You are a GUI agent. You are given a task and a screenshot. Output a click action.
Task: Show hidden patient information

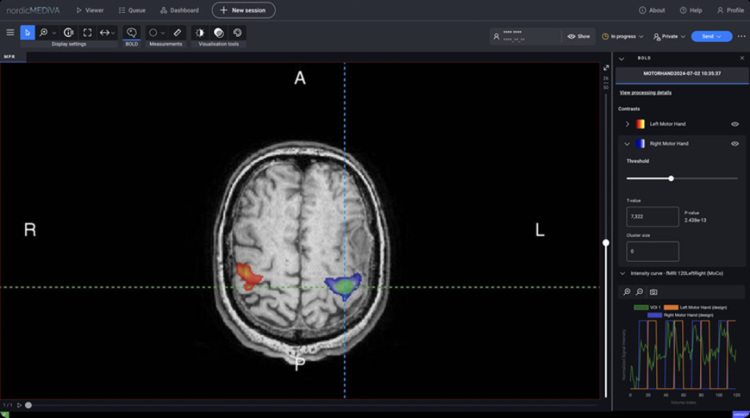(x=578, y=36)
